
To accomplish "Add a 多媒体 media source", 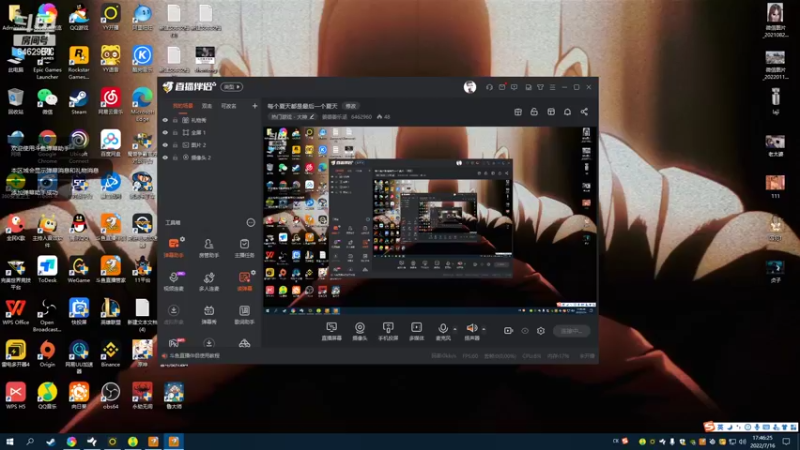I will pos(416,331).
